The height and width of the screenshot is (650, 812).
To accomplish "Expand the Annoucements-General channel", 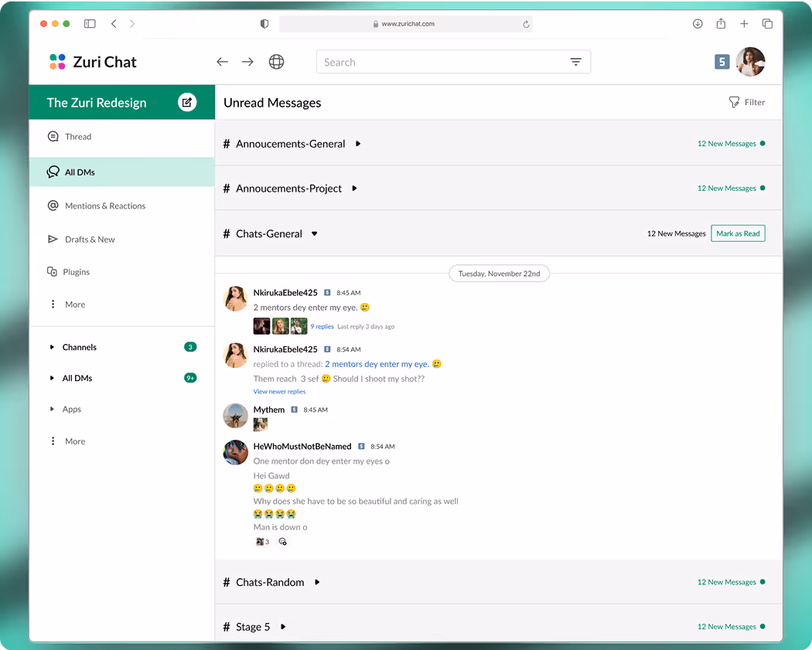I will coord(358,144).
